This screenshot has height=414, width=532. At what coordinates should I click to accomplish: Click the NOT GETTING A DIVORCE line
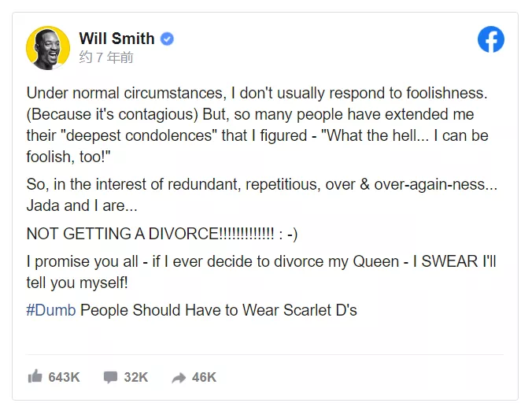(x=162, y=234)
